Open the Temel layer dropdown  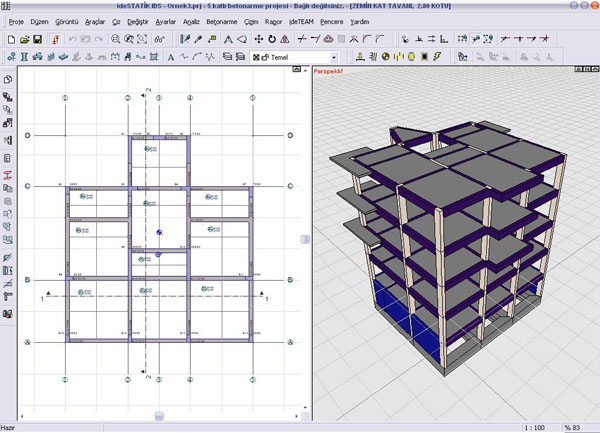333,58
